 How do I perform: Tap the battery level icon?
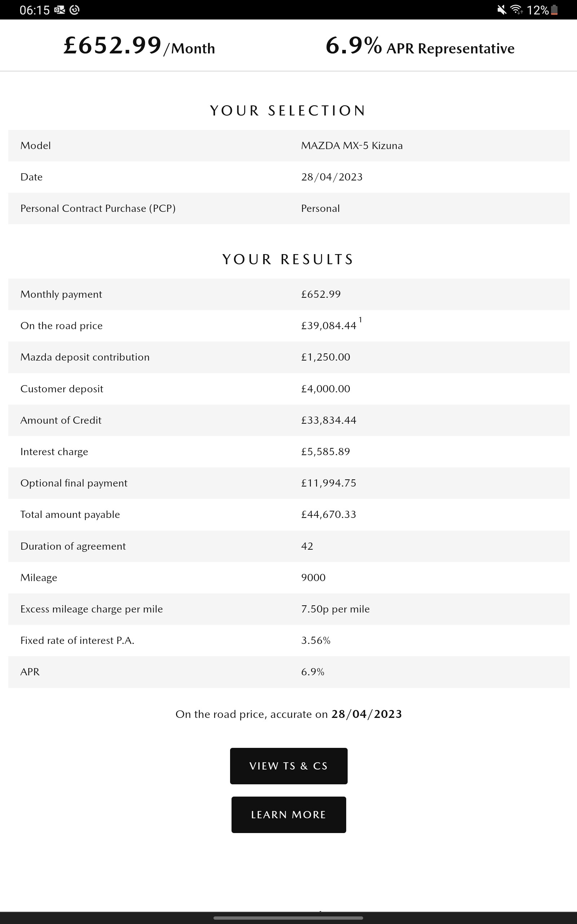pos(555,10)
